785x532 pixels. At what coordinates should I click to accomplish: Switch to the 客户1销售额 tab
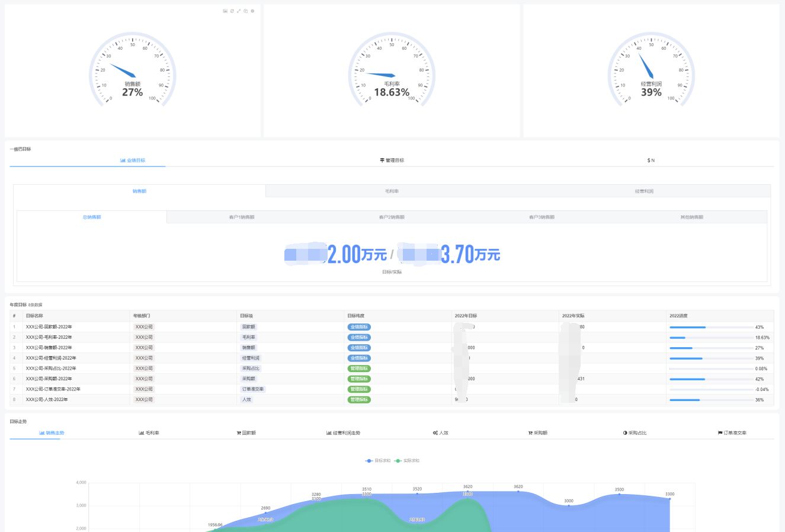(x=242, y=217)
